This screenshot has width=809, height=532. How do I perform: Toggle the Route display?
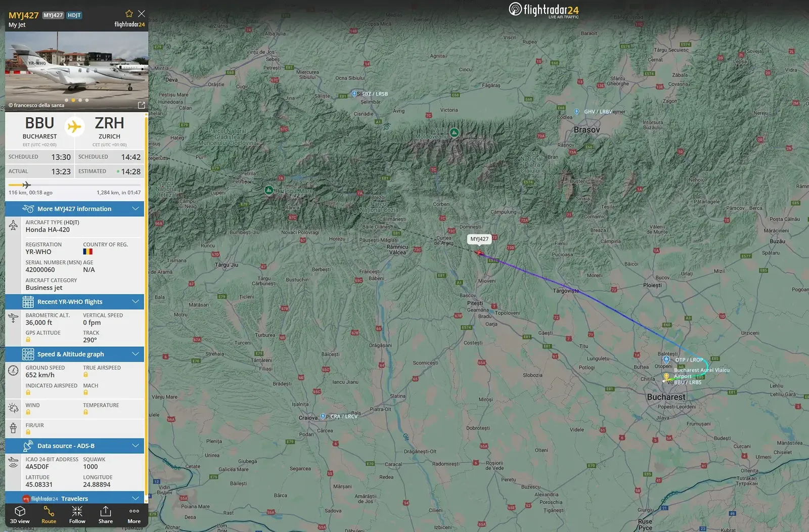[x=49, y=515]
